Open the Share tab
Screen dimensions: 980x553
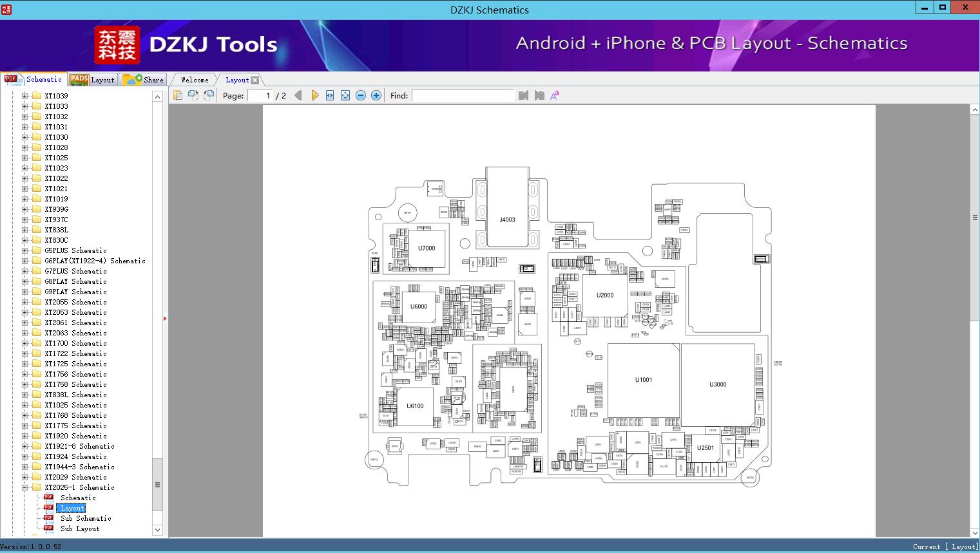144,80
